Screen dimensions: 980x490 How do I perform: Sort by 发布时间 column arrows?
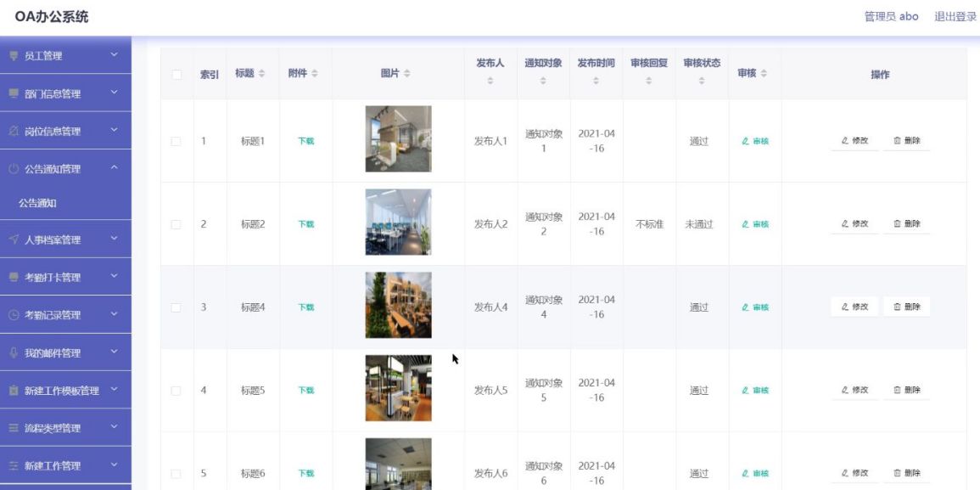(596, 81)
